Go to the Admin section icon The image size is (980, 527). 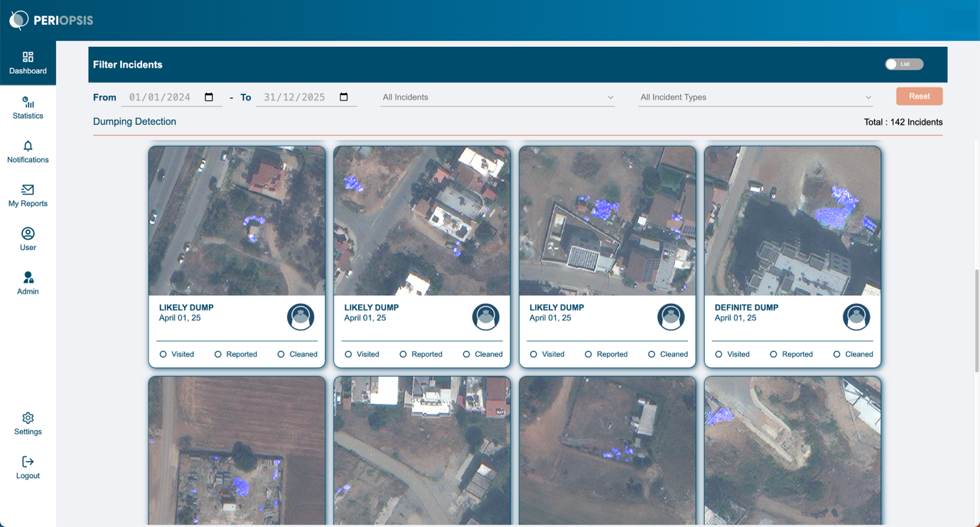tap(28, 278)
